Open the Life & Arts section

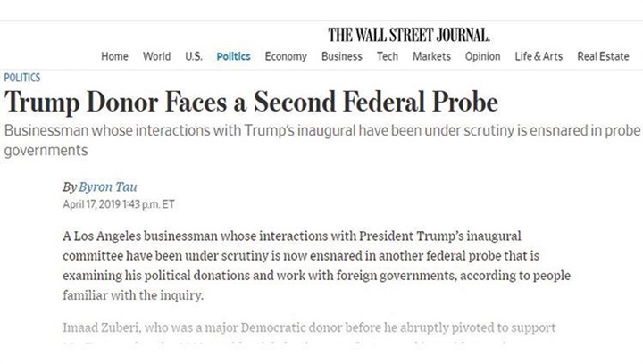[539, 56]
